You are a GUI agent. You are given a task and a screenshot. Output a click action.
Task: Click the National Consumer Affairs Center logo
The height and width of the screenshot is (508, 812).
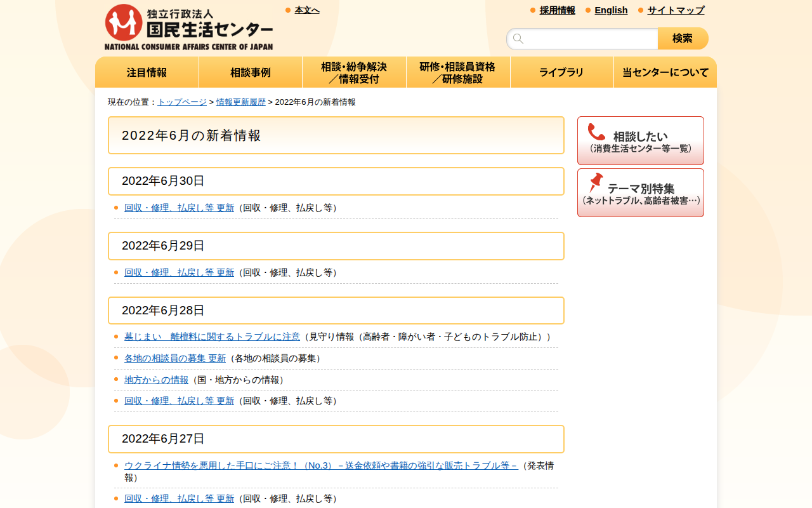click(x=188, y=26)
